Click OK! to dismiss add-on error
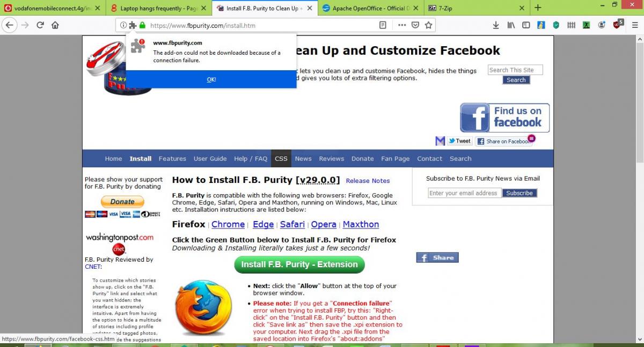Image resolution: width=644 pixels, height=347 pixels. pos(211,79)
